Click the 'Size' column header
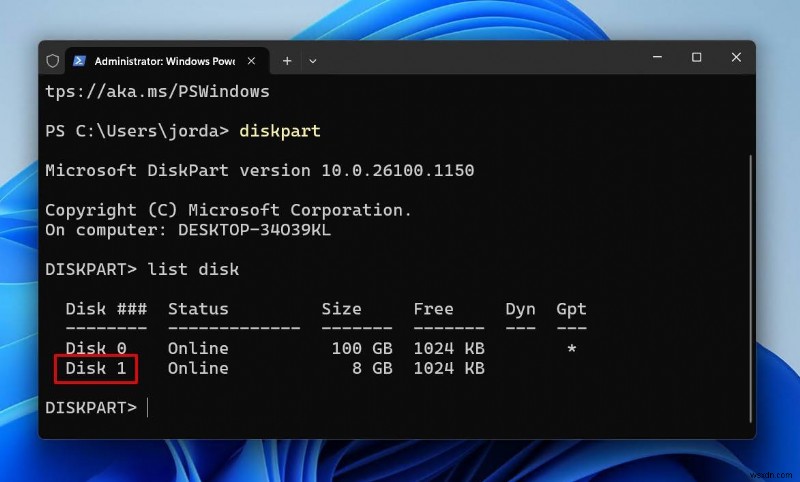 pyautogui.click(x=341, y=309)
